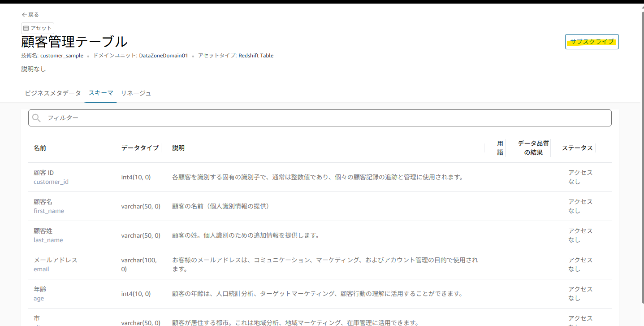Viewport: 644px width, 326px height.
Task: Switch to the ビジネスメタデータ tab
Action: (x=52, y=93)
